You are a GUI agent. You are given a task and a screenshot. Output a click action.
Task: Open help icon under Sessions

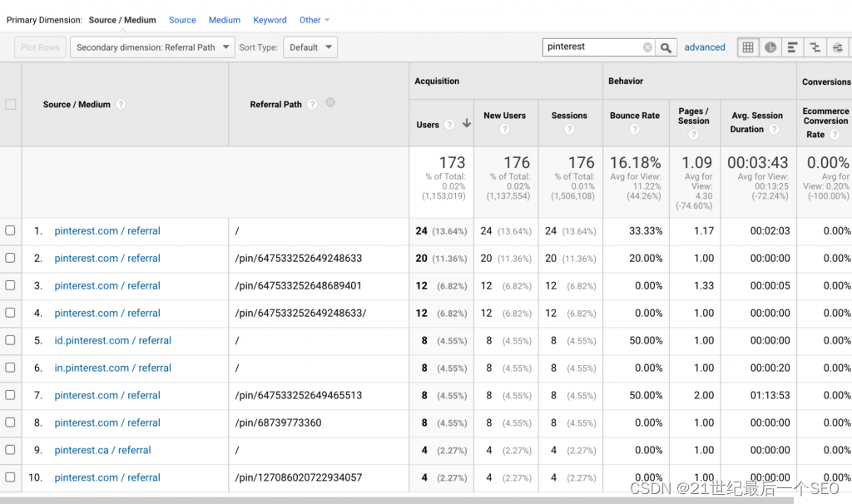tap(569, 129)
